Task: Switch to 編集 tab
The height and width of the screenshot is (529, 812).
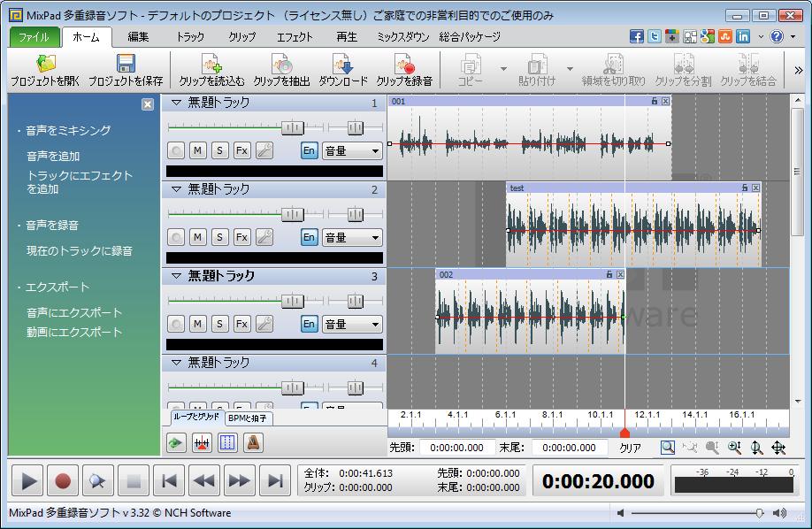Action: click(138, 37)
